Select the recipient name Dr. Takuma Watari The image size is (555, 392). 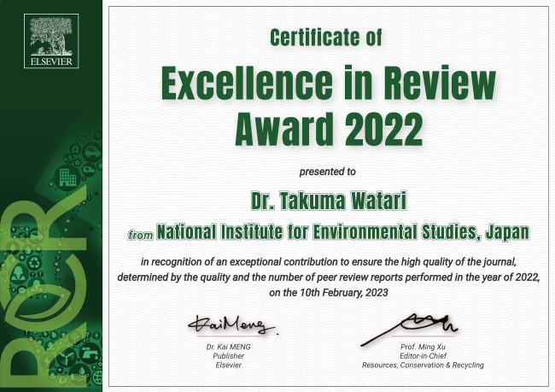pyautogui.click(x=328, y=201)
